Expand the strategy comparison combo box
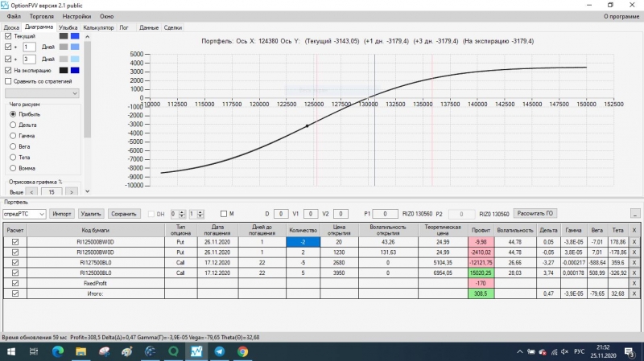 tap(42, 93)
